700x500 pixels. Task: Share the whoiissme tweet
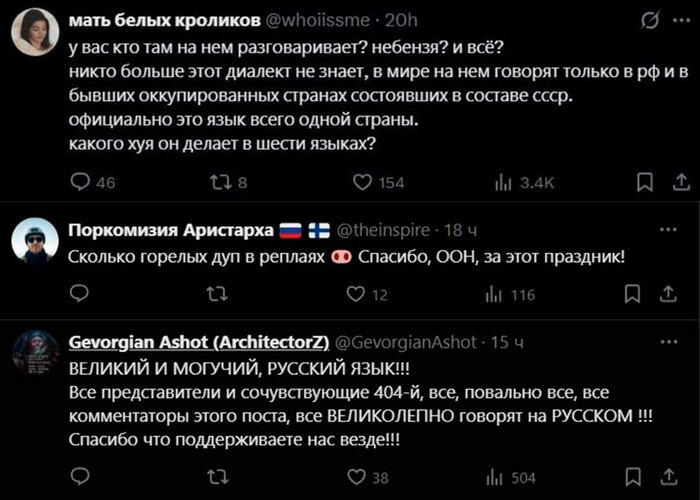(681, 182)
